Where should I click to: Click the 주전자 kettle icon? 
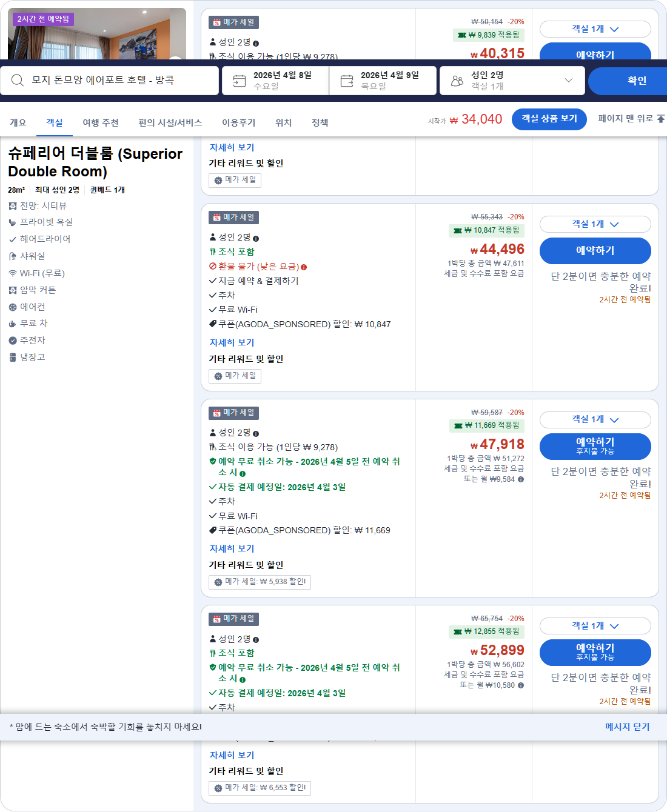(x=13, y=341)
